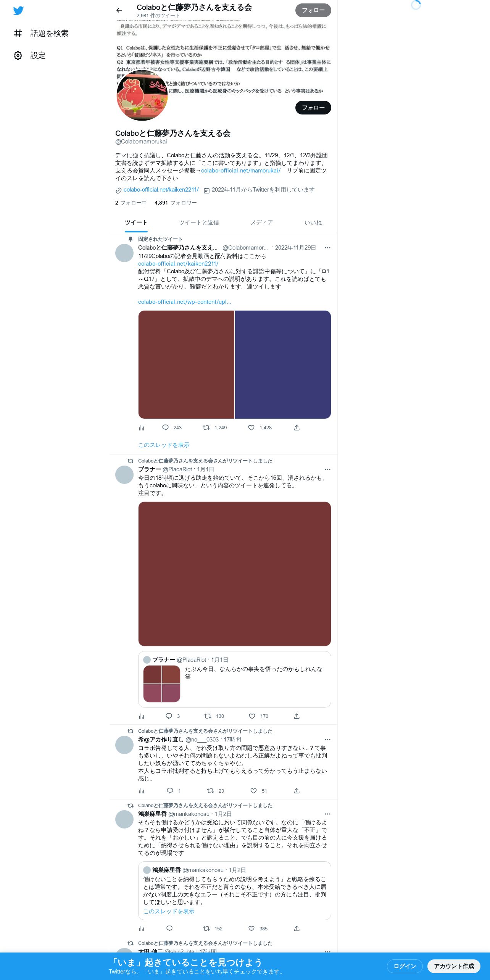This screenshot has width=490, height=980.
Task: Like the 鴻巣麻里香 tweet with 385 likes
Action: tap(251, 928)
